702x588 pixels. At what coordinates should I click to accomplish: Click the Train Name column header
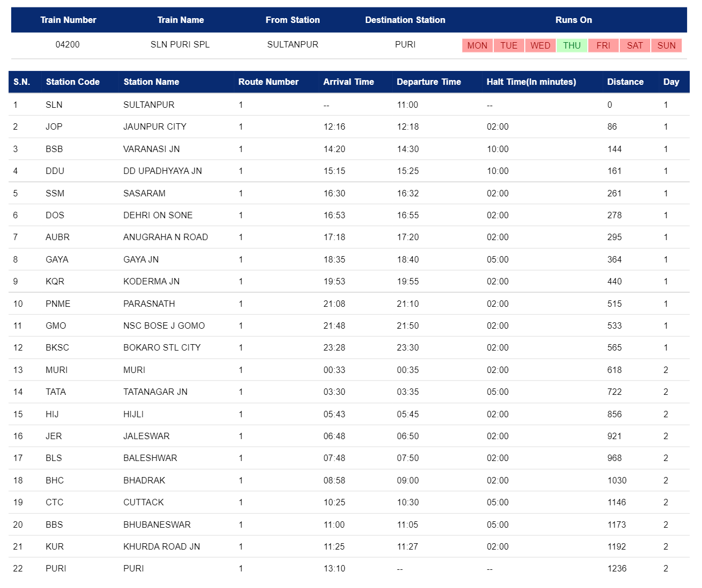pyautogui.click(x=180, y=20)
